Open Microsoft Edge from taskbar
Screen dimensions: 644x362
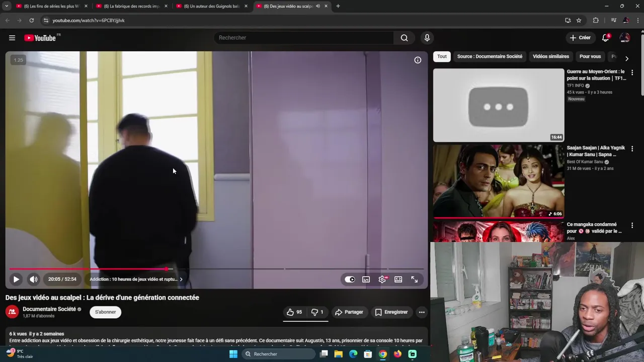point(353,354)
